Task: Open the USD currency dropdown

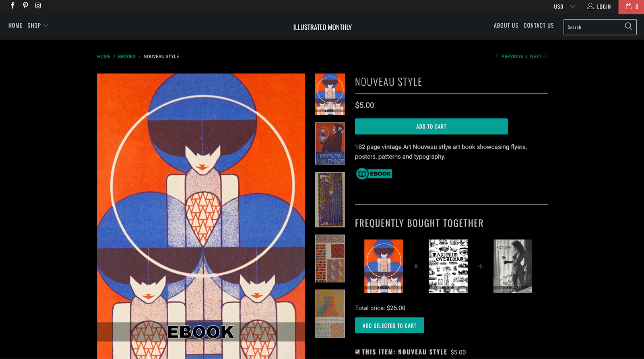Action: pyautogui.click(x=564, y=6)
